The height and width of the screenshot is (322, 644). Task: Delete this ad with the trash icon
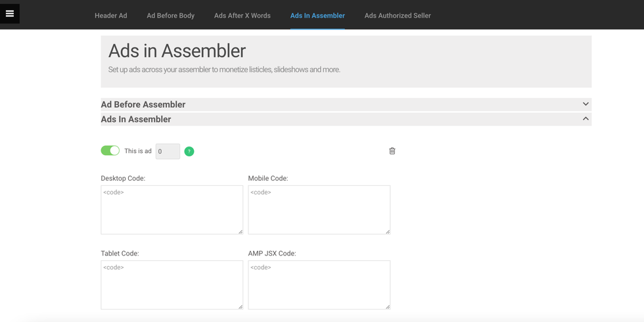click(x=392, y=151)
